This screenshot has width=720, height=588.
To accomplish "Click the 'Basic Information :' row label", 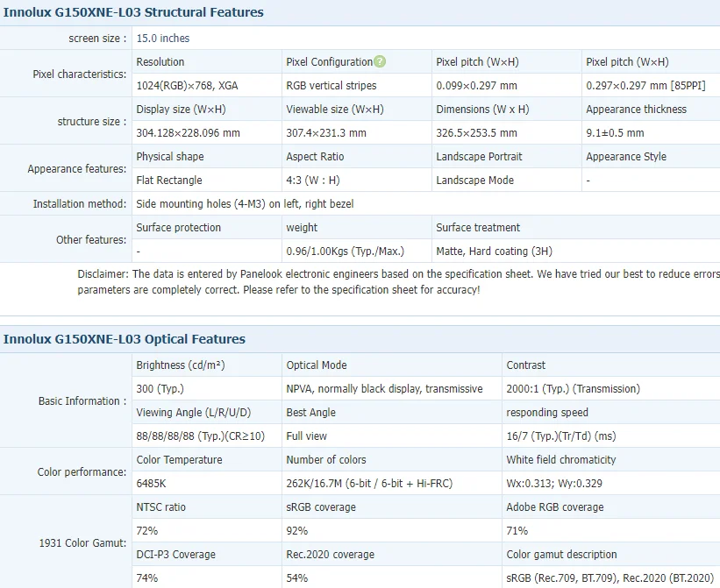I will pos(82,401).
